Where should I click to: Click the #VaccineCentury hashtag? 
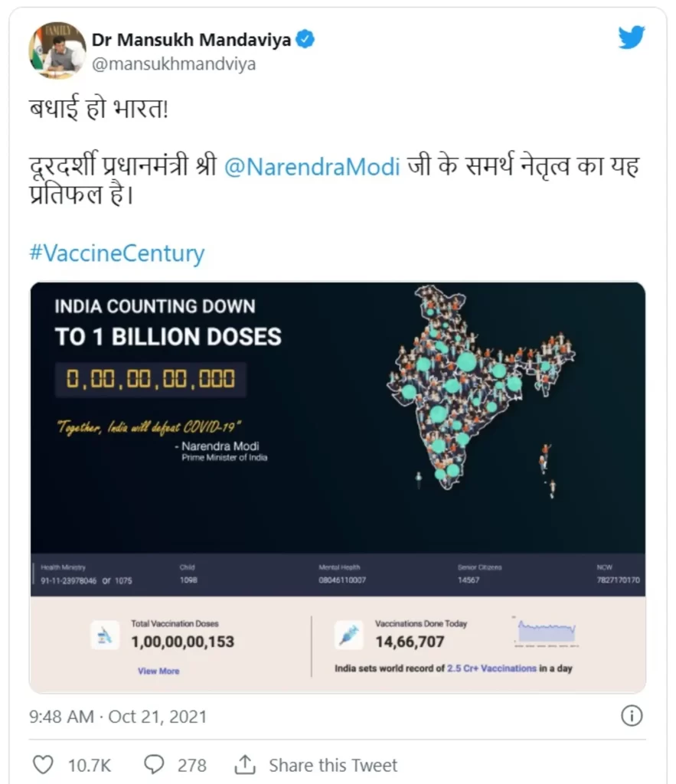115,253
